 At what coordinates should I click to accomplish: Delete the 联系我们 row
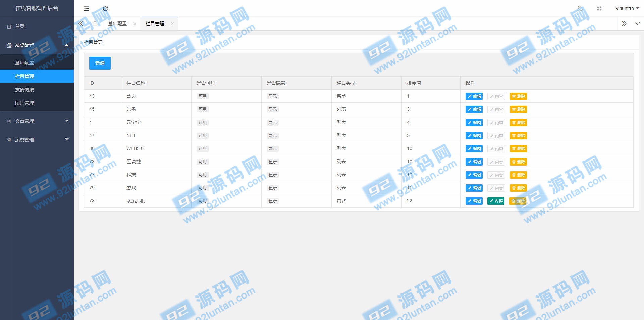[x=518, y=201]
